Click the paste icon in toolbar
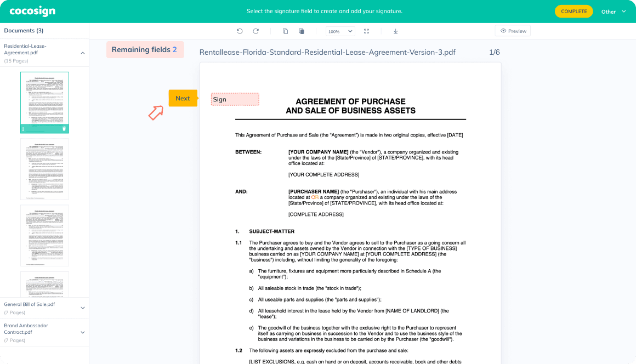636x364 pixels. coord(302,31)
